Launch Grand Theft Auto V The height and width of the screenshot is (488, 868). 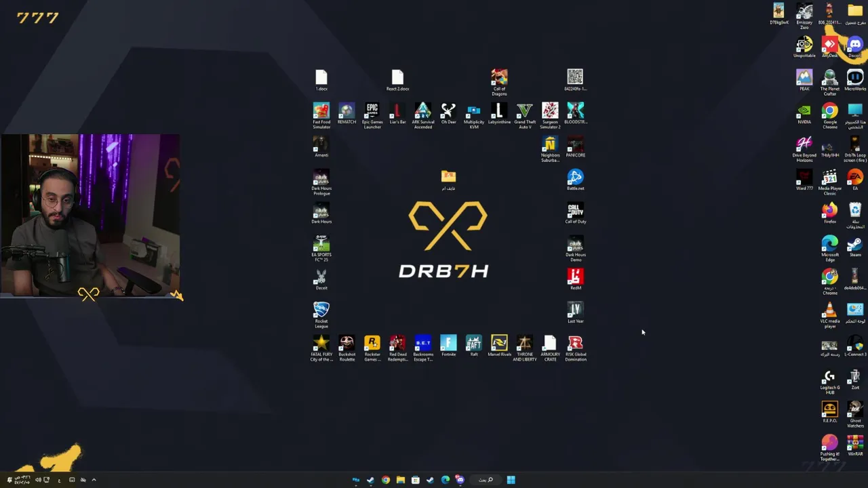point(525,115)
